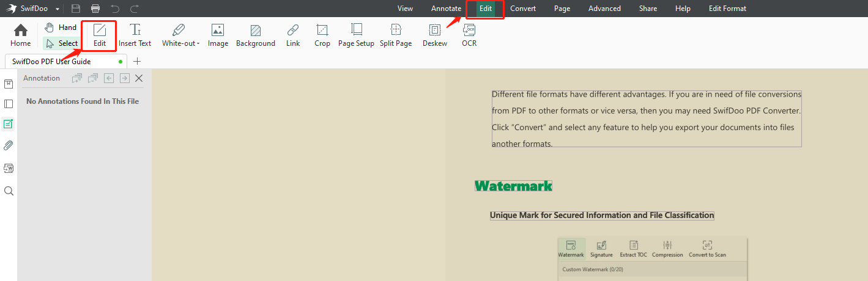Open the Share menu
868x281 pixels.
pos(648,9)
